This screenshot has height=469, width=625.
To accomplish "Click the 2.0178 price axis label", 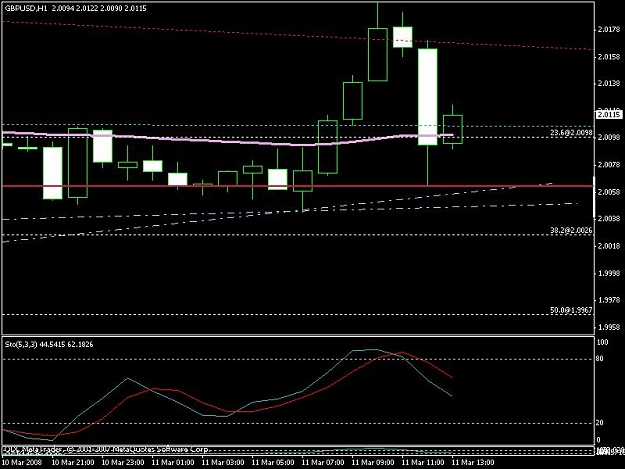I will (x=609, y=29).
